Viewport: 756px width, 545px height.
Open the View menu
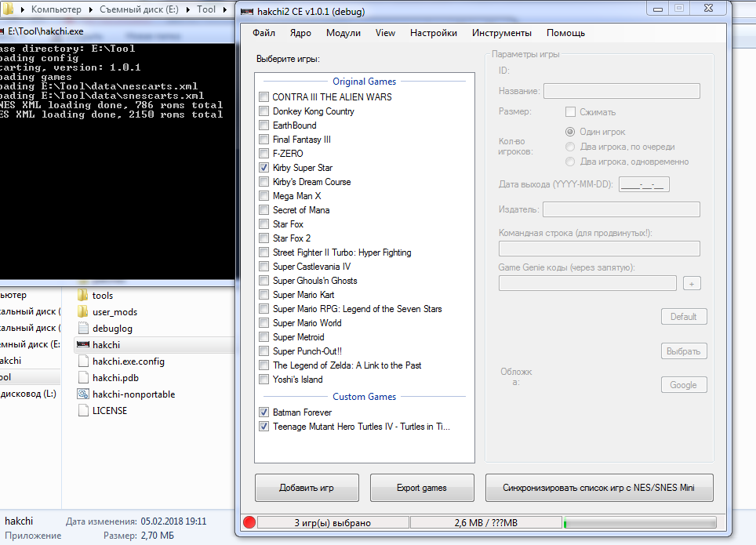click(385, 33)
